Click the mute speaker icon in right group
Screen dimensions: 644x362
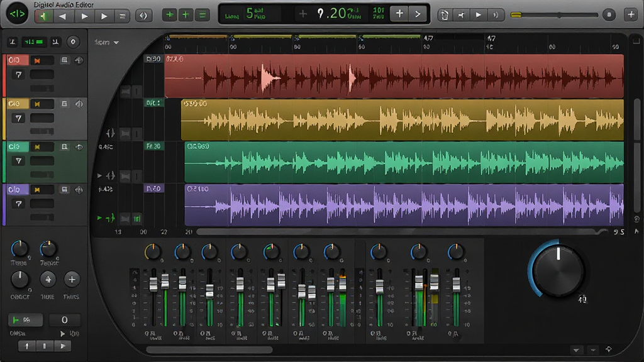461,15
